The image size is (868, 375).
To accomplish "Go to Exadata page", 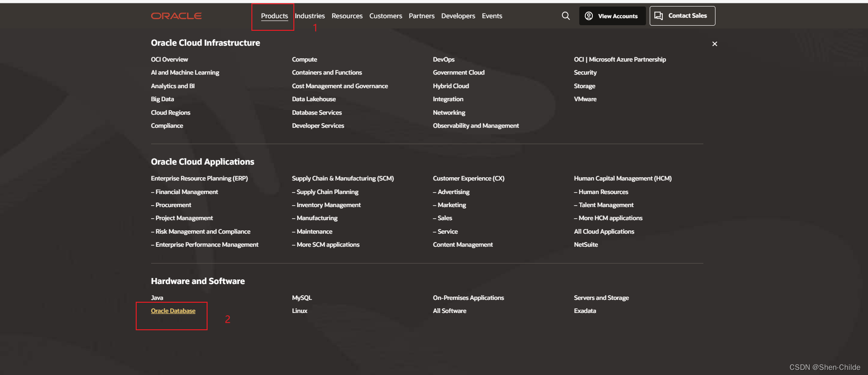I will pyautogui.click(x=585, y=311).
